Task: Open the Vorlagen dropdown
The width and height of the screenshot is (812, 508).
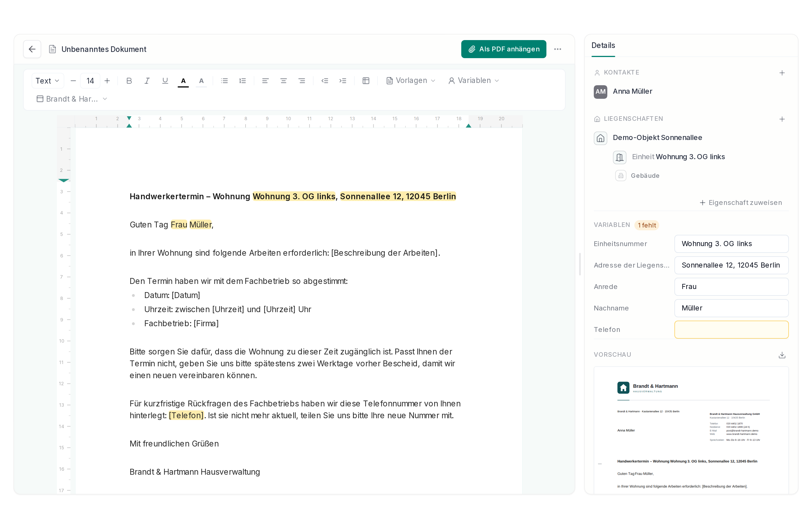Action: (x=411, y=81)
